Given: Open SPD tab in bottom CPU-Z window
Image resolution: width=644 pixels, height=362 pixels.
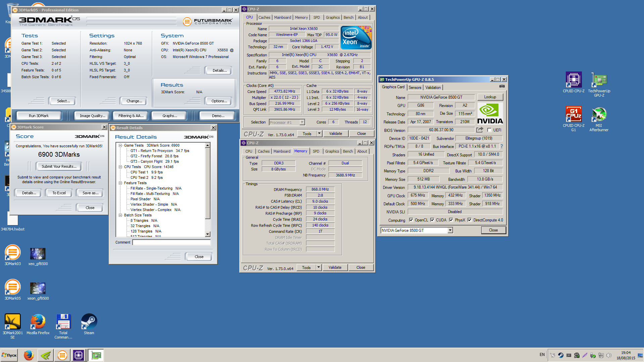Looking at the screenshot, I should [316, 151].
